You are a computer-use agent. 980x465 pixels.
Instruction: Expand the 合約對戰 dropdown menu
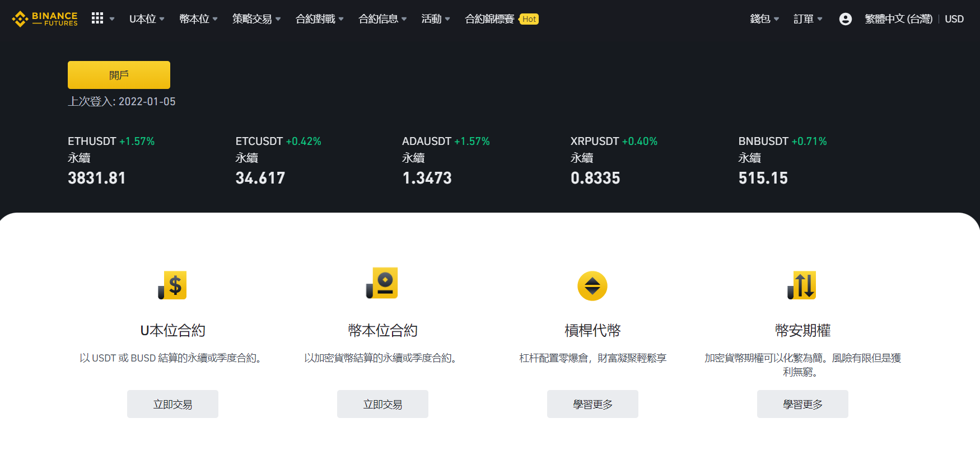(x=319, y=19)
